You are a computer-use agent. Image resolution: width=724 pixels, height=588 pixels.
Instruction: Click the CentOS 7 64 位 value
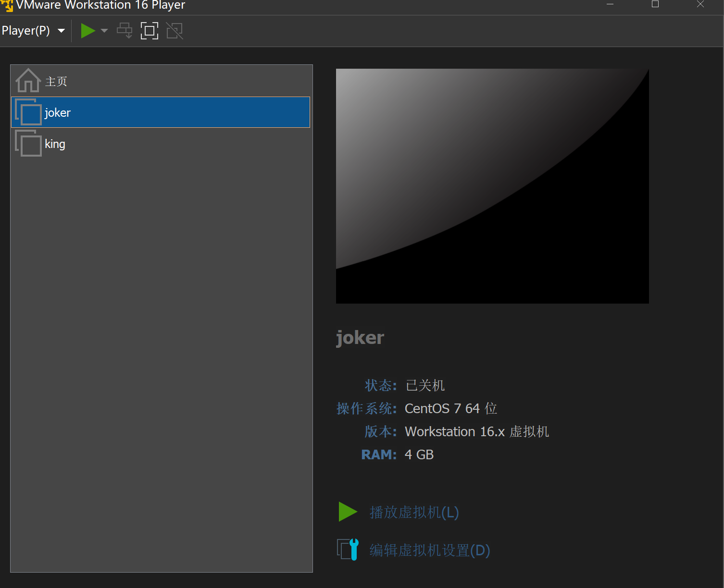tap(451, 408)
